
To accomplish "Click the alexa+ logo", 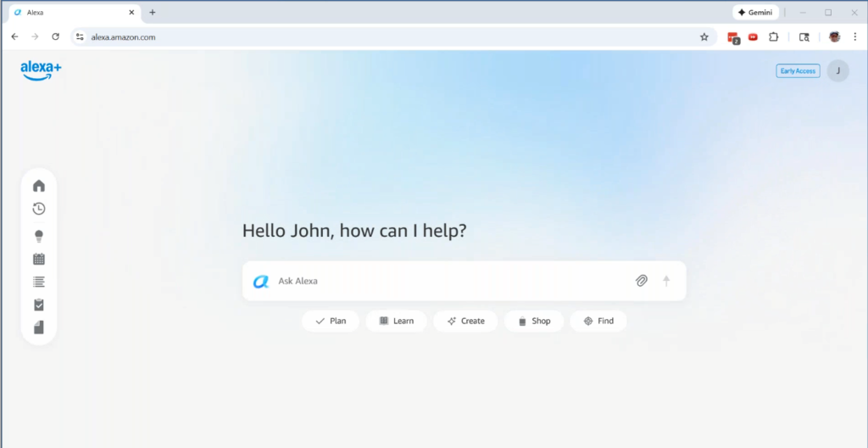I will pyautogui.click(x=41, y=71).
